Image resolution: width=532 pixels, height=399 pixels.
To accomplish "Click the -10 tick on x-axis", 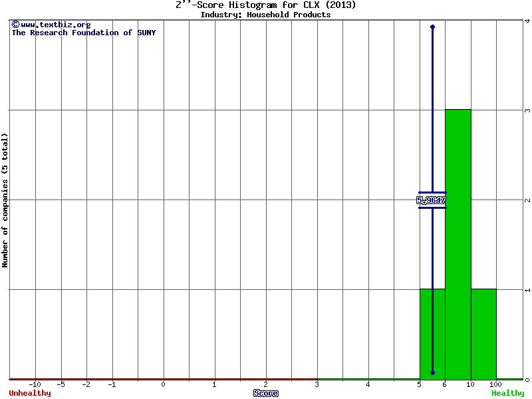I will pyautogui.click(x=35, y=384).
